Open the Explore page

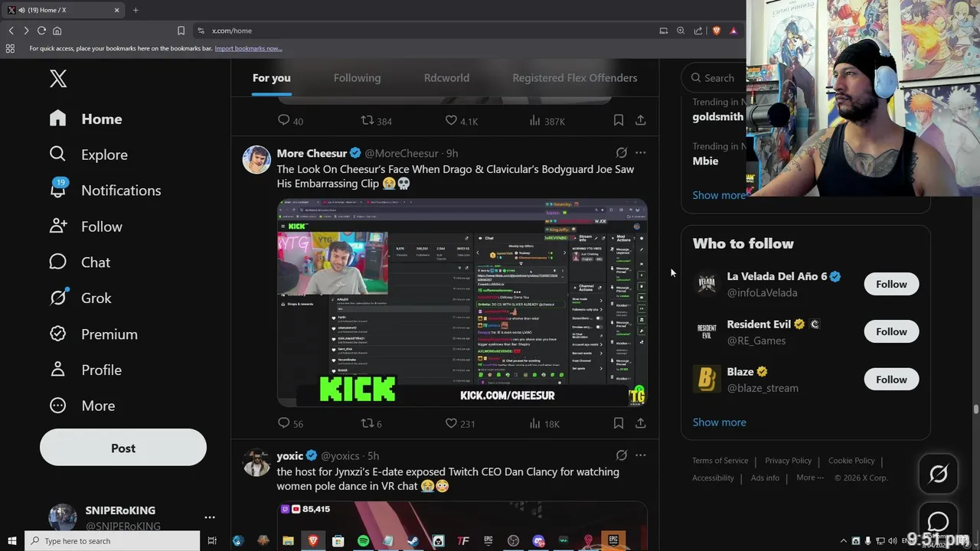(x=88, y=155)
